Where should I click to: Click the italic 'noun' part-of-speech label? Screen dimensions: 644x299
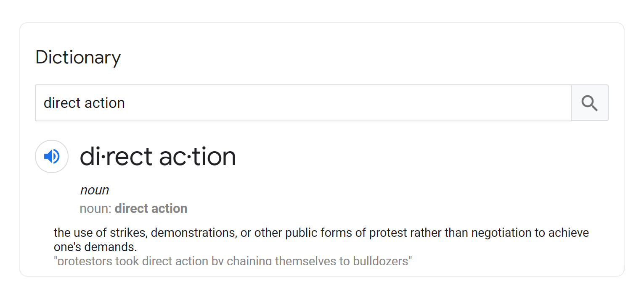(x=95, y=190)
